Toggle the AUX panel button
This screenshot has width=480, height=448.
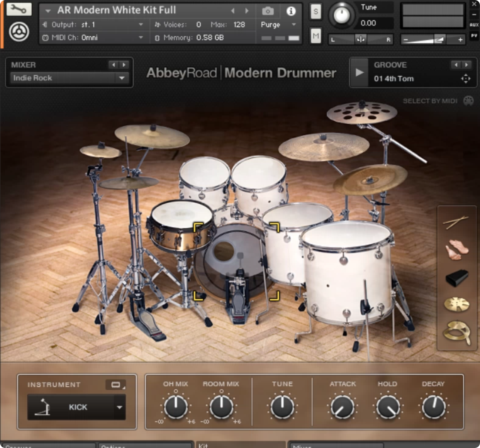pos(474,25)
